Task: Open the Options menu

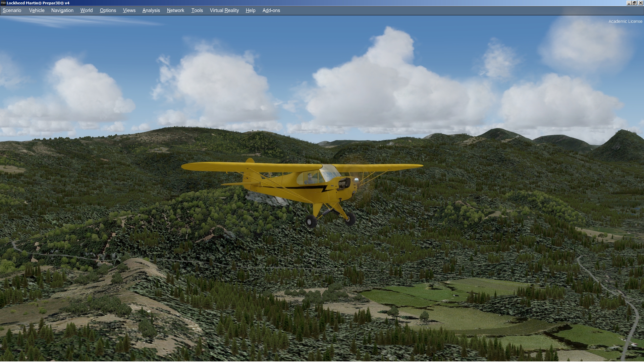Action: [108, 10]
